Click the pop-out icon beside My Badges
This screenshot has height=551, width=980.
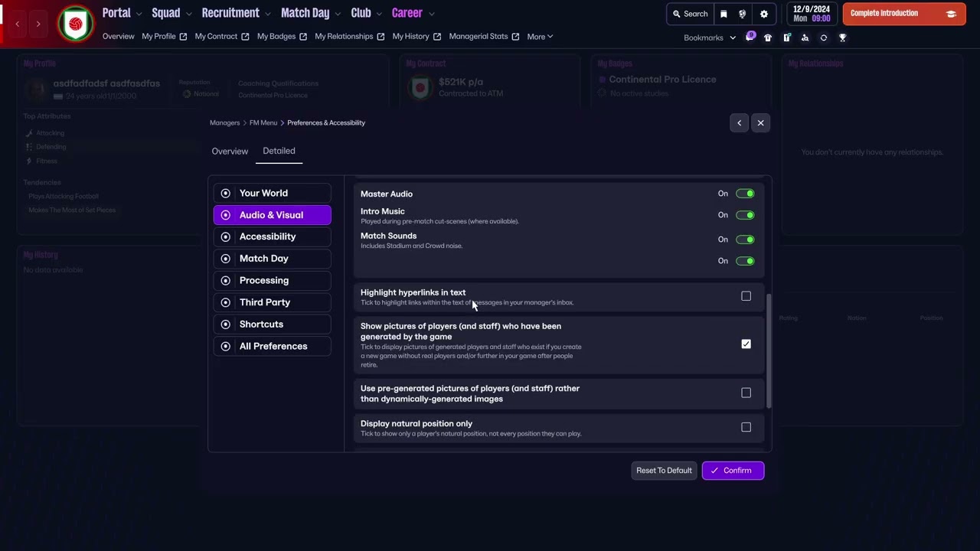303,37
